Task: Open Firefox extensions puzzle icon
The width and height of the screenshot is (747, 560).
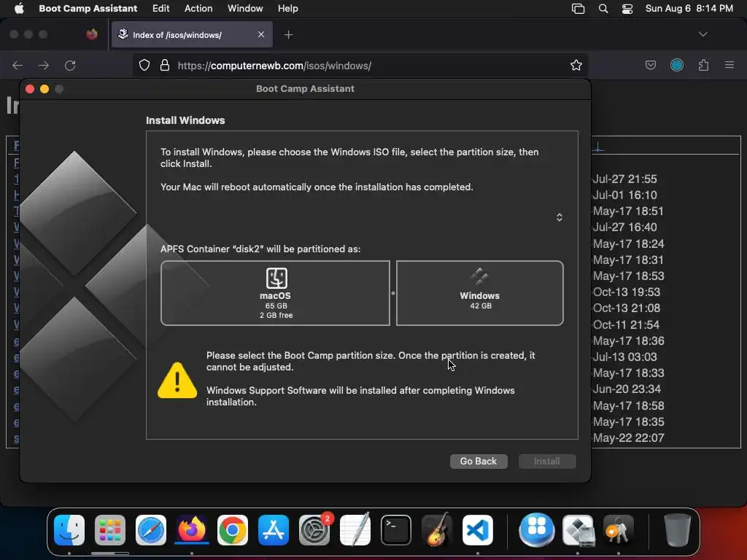Action: pos(703,65)
